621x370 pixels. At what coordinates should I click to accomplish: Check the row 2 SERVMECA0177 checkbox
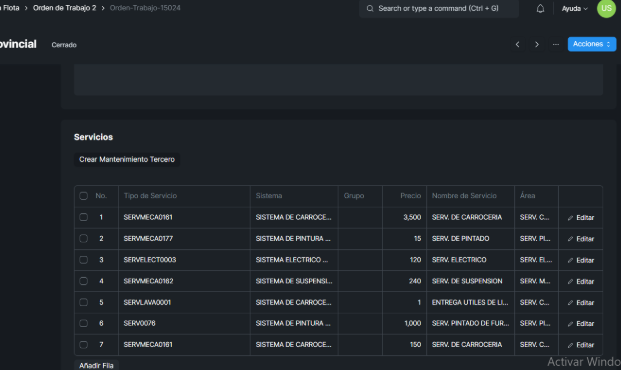[84, 238]
